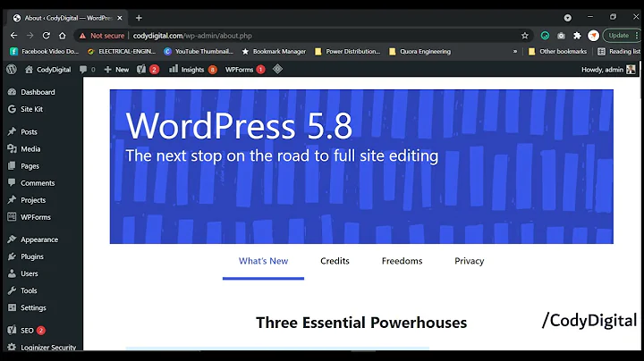The width and height of the screenshot is (644, 361).
Task: Open the Extensions puzzle icon
Action: point(577,36)
